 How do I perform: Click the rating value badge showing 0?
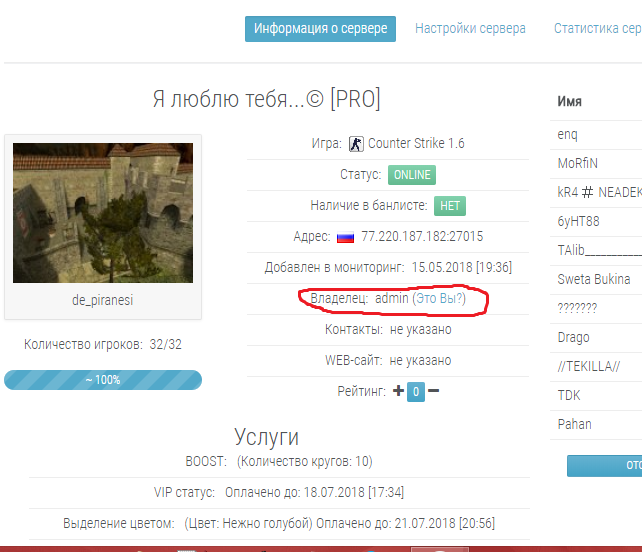(x=416, y=392)
